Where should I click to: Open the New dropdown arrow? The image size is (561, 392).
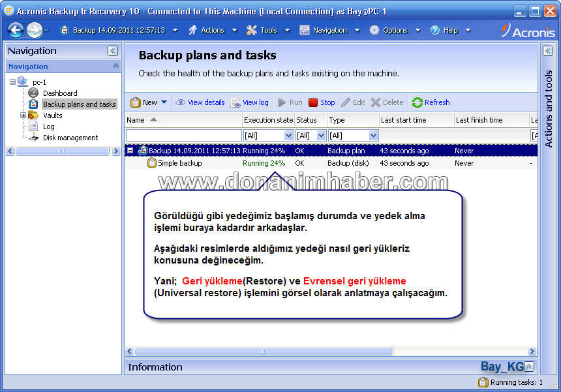164,102
